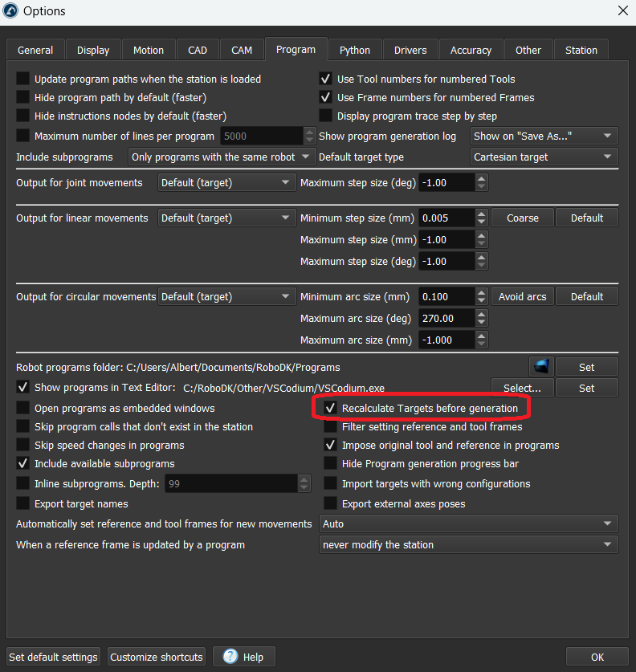Click the Avoid arcs button
636x672 pixels.
click(x=522, y=297)
